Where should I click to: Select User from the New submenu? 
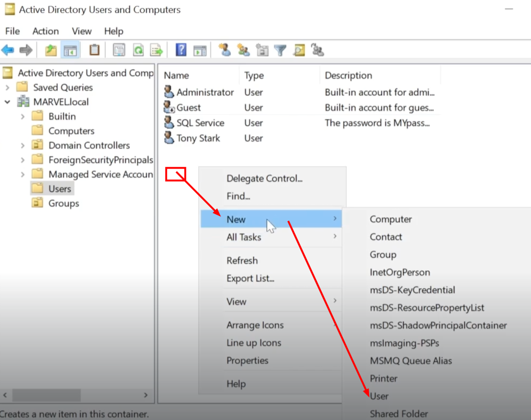point(379,396)
